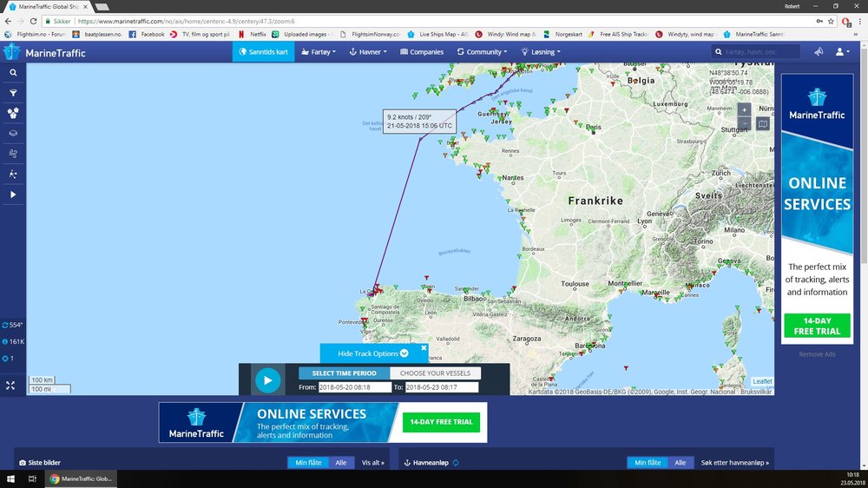
Task: Open the sidebar search magnifier tool
Action: (13, 73)
